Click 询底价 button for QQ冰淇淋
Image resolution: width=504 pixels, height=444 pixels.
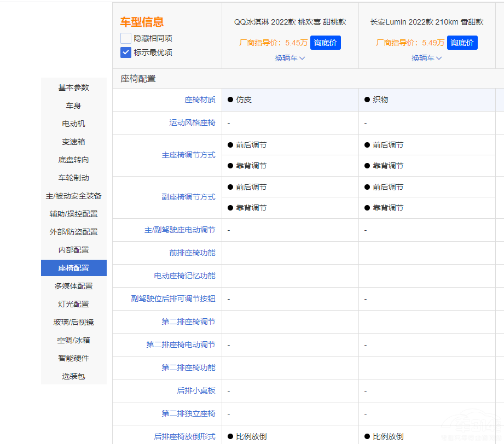pyautogui.click(x=325, y=43)
